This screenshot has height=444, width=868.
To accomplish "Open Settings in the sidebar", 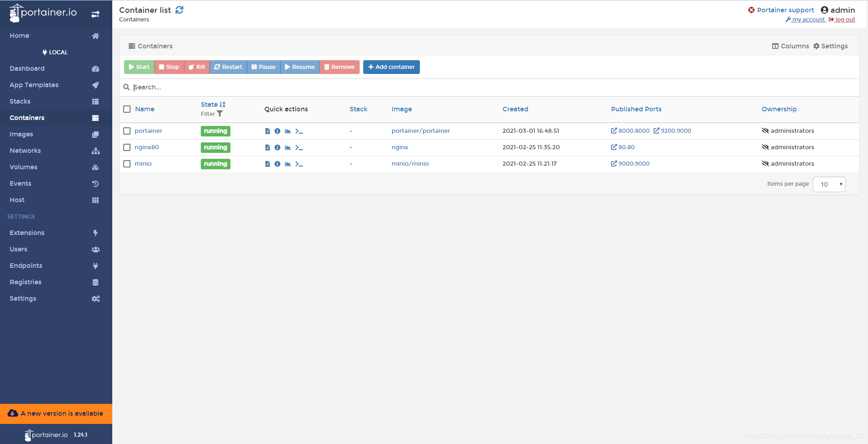I will [56, 298].
